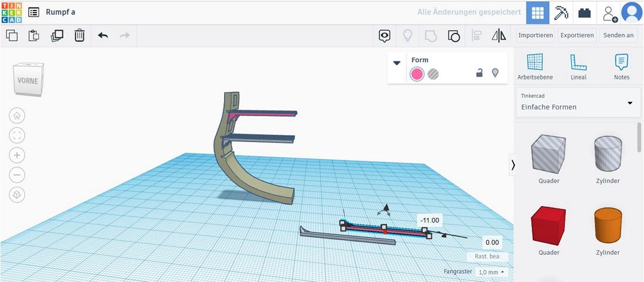Collapse the Form inspector panel arrow

point(397,63)
